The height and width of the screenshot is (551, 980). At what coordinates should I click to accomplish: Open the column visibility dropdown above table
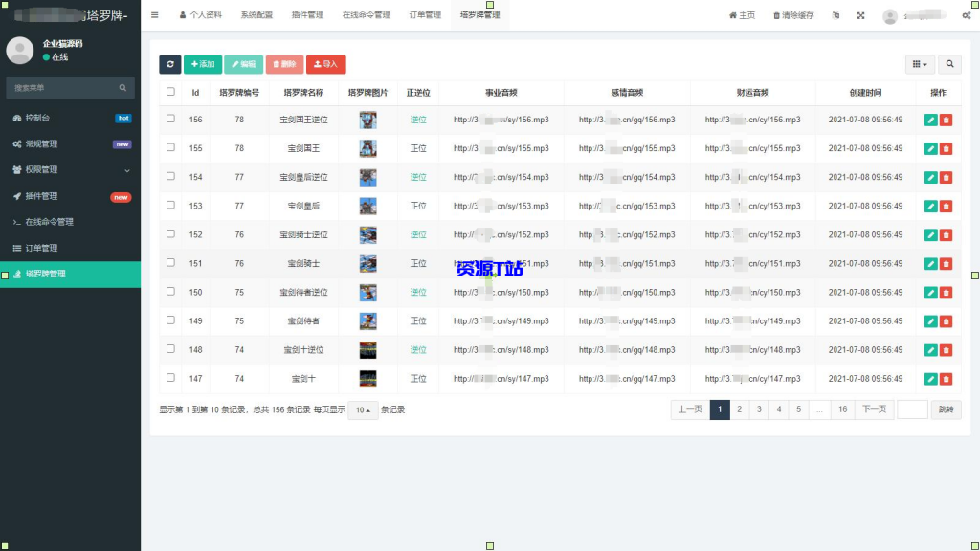tap(918, 63)
